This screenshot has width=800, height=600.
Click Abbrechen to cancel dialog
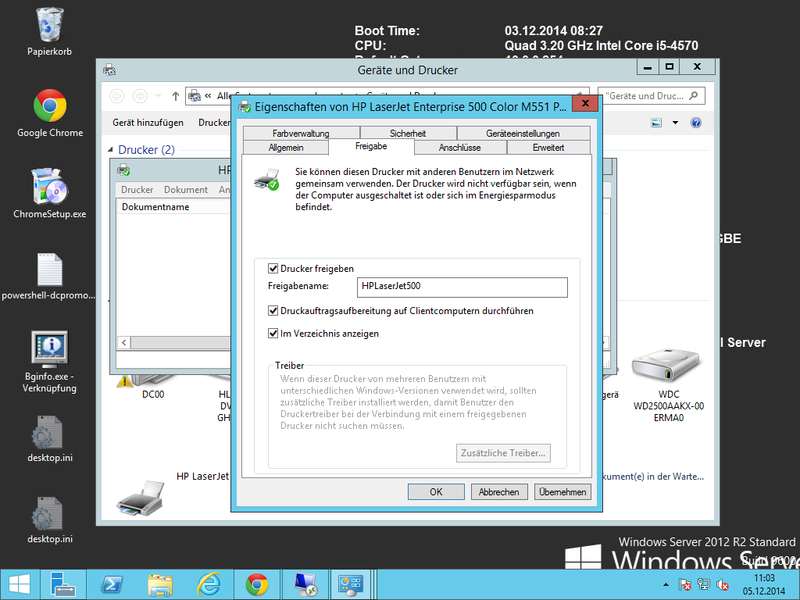[499, 492]
